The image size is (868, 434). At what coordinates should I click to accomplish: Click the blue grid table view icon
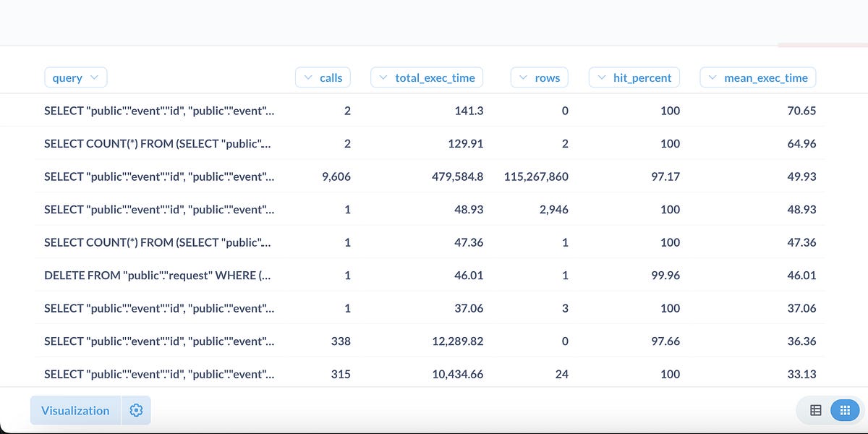[x=845, y=409]
